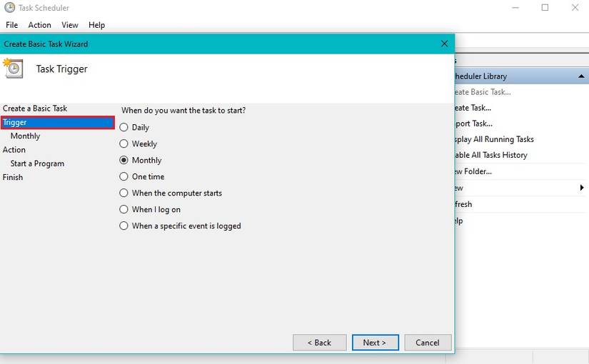
Task: Click the Task Scheduler clock icon in title bar
Action: coord(10,8)
